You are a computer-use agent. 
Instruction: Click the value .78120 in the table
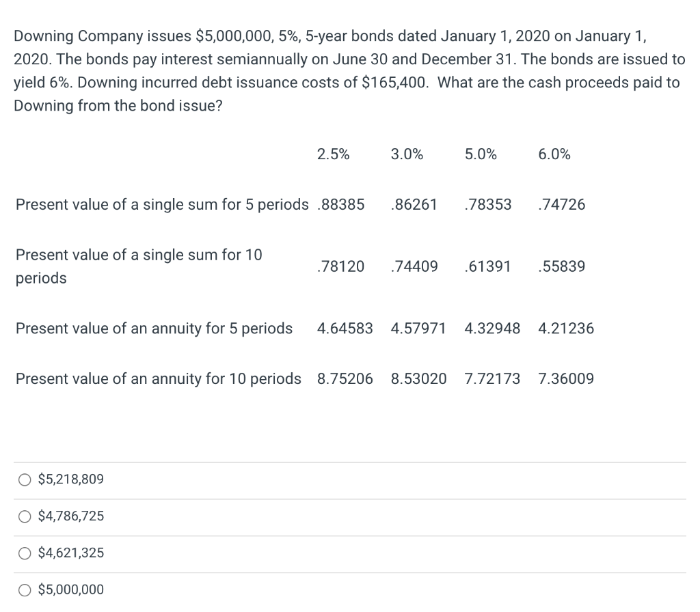[341, 266]
